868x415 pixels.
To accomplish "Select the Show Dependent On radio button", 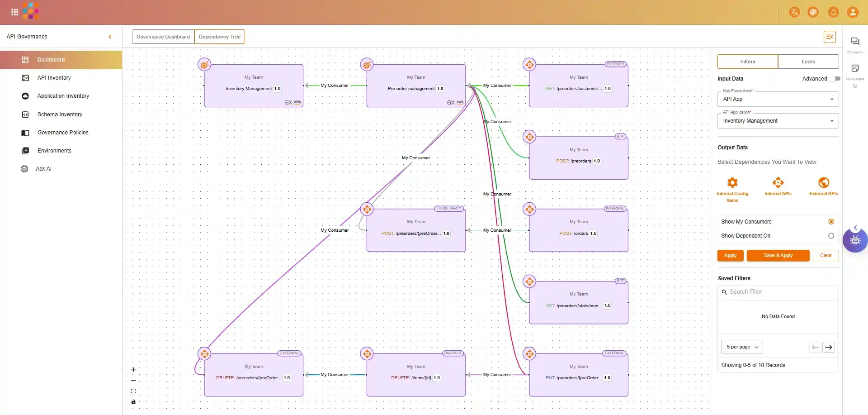I will 831,236.
